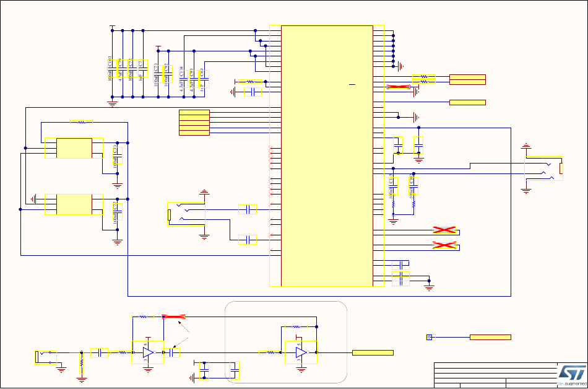
Task: Click the long port beside the test point
Action: click(490, 337)
